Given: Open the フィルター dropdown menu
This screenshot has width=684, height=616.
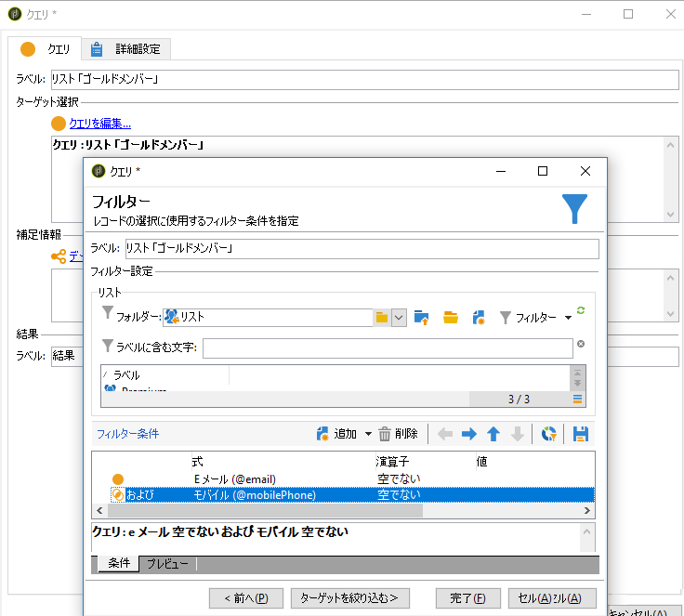Looking at the screenshot, I should [x=535, y=318].
